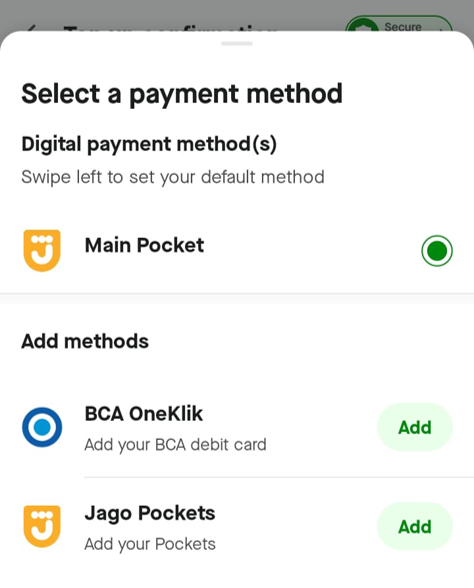Tap the Jago Pockets title text
Screen dimensions: 474x588
click(150, 514)
